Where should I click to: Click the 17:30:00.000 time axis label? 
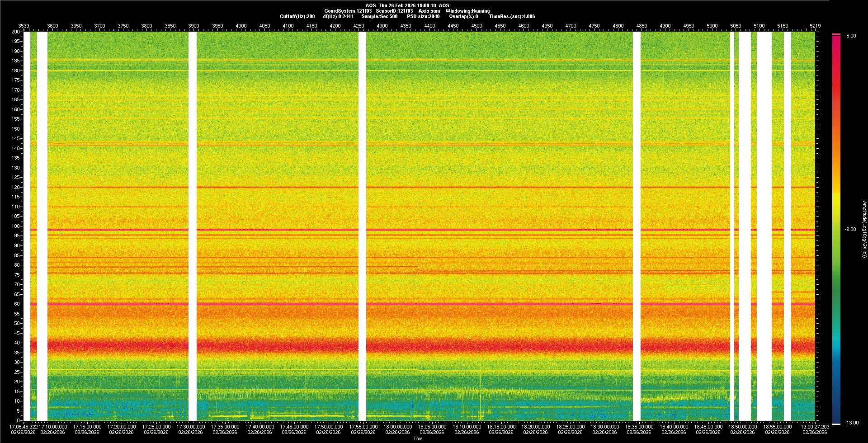click(x=191, y=426)
